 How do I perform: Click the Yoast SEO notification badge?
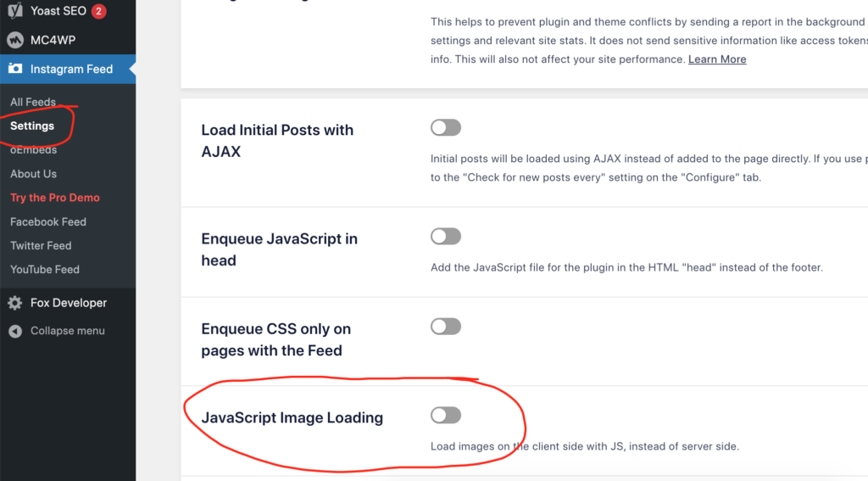[x=98, y=11]
